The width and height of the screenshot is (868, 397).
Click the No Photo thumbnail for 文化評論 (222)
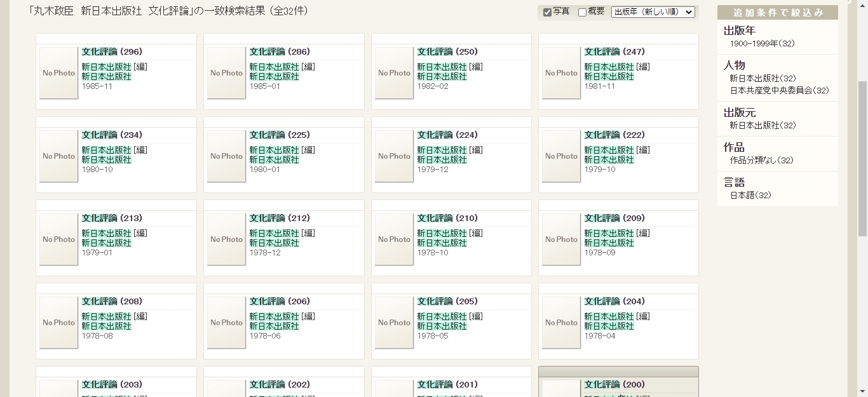pos(561,156)
